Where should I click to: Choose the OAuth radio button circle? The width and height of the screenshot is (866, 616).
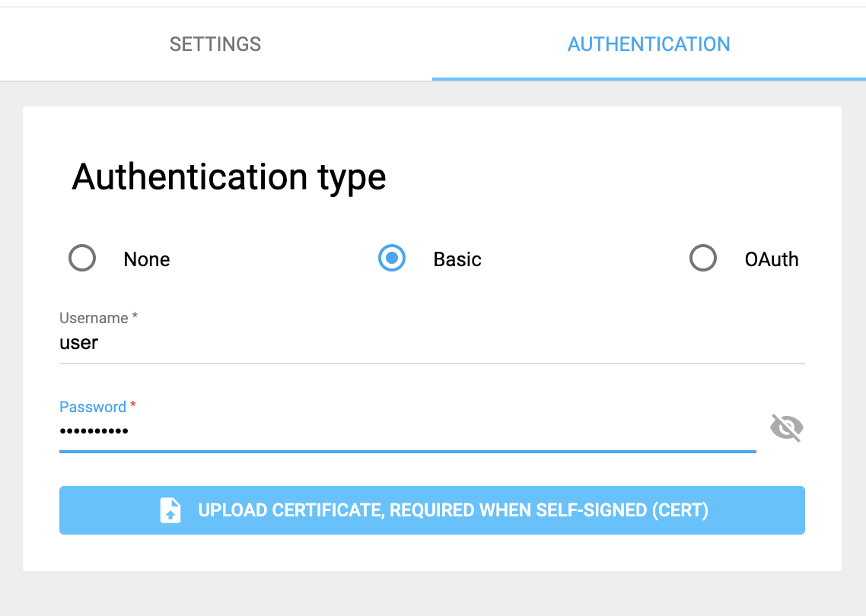pos(703,259)
